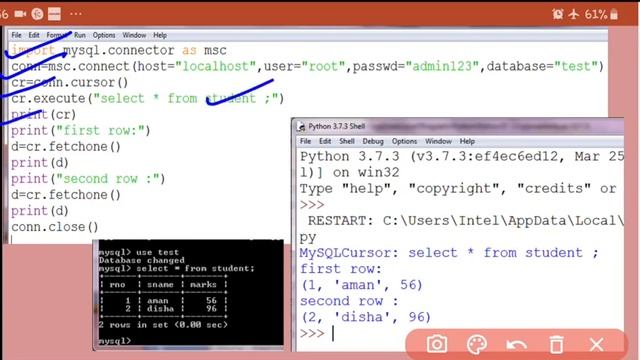Viewport: 640px width, 360px height.
Task: Tap the airplane mode icon in status bar
Action: pos(574,14)
